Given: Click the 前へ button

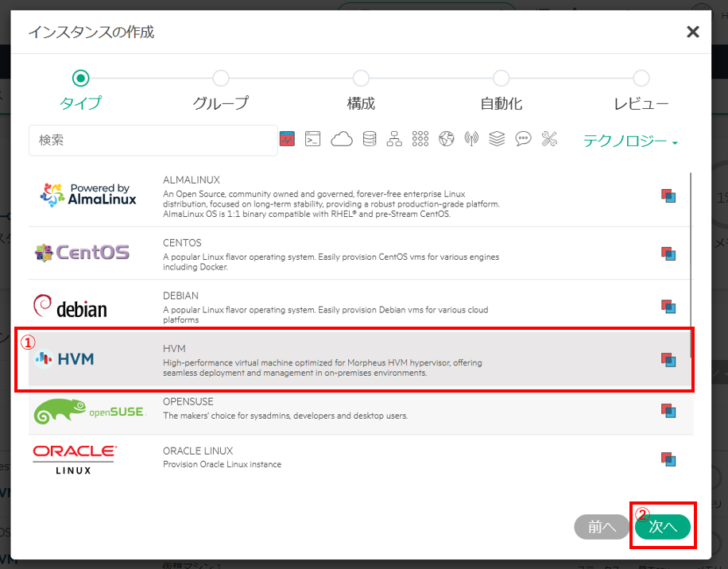Looking at the screenshot, I should point(602,527).
